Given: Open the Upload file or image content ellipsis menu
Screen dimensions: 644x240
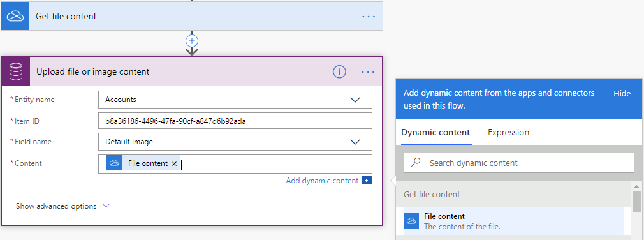Looking at the screenshot, I should click(368, 72).
